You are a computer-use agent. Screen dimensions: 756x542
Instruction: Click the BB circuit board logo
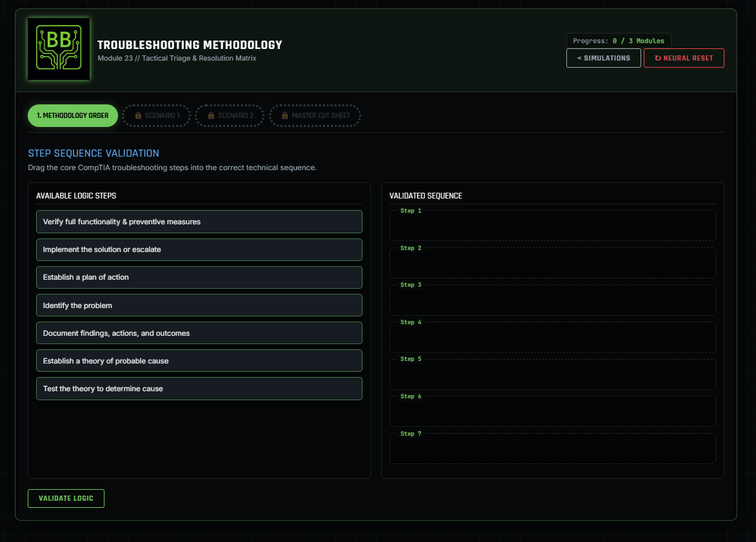59,49
